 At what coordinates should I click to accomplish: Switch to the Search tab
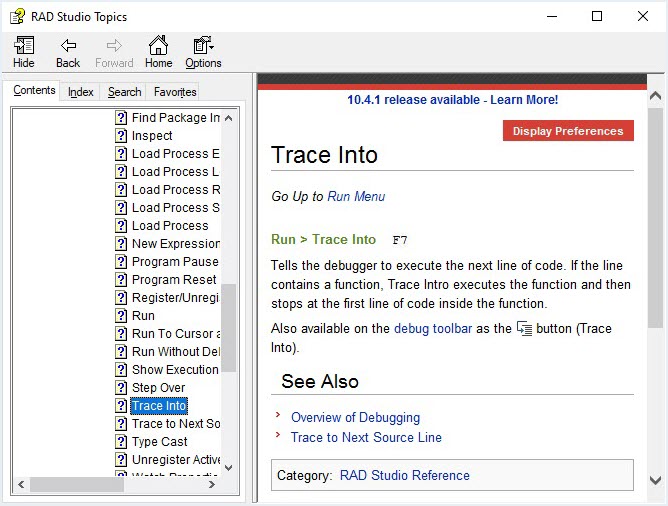(x=124, y=92)
